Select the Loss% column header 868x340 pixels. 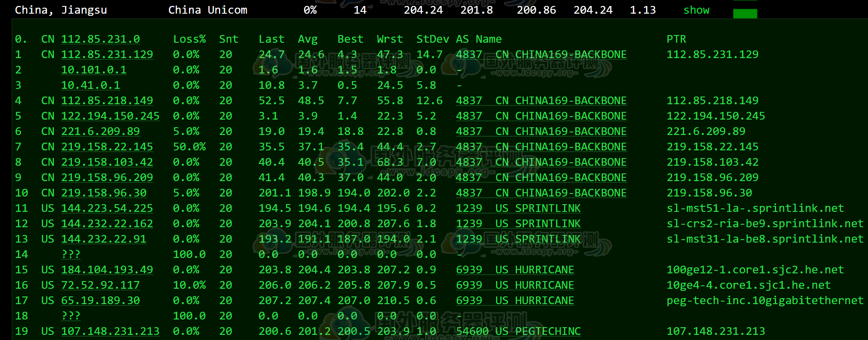[189, 39]
